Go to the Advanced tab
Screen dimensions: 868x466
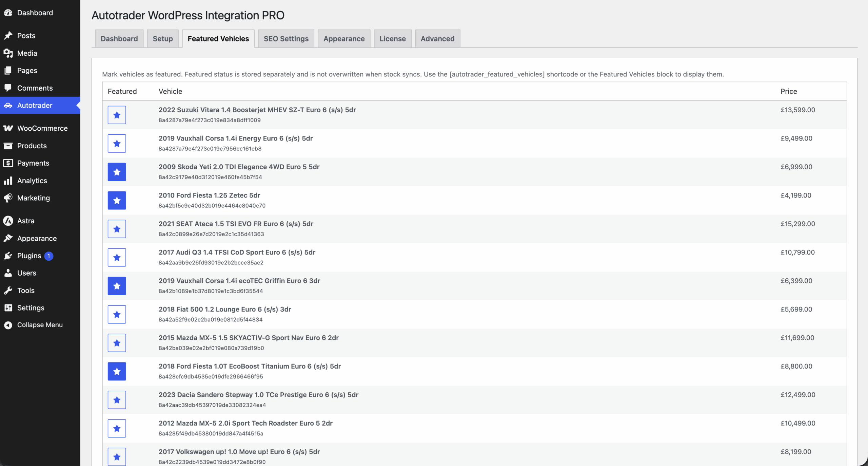(438, 39)
